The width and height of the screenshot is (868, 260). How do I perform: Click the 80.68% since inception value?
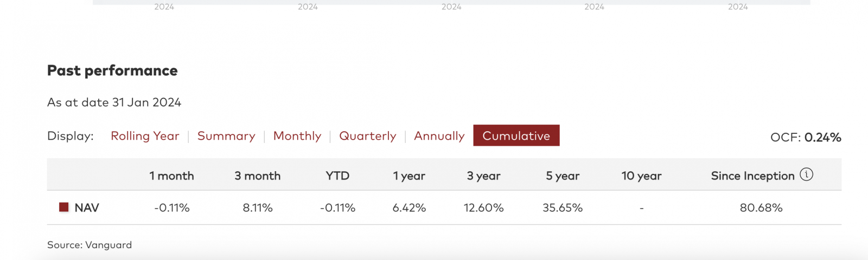tap(761, 207)
